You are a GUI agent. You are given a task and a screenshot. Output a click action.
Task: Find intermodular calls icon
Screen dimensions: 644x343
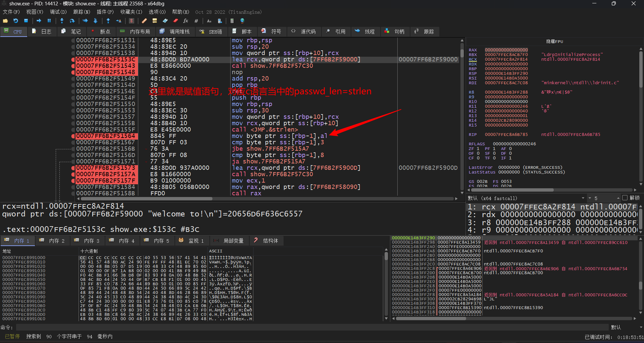pos(220,21)
